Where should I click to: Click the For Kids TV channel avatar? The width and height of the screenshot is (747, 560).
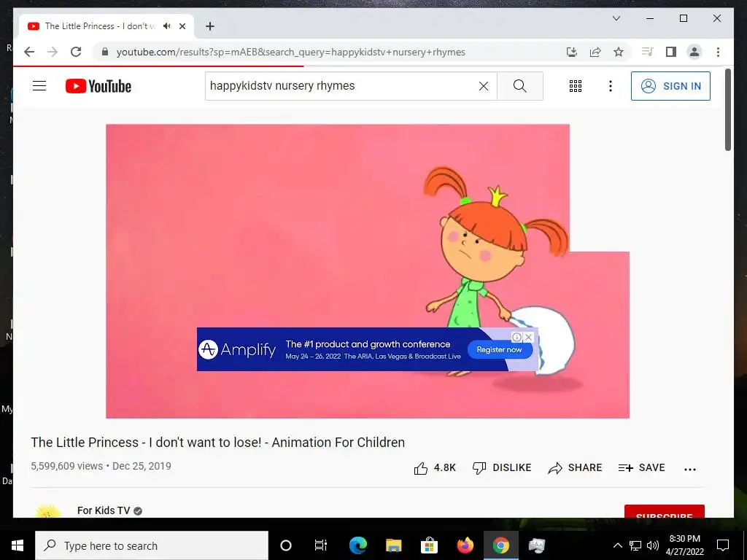(x=49, y=512)
